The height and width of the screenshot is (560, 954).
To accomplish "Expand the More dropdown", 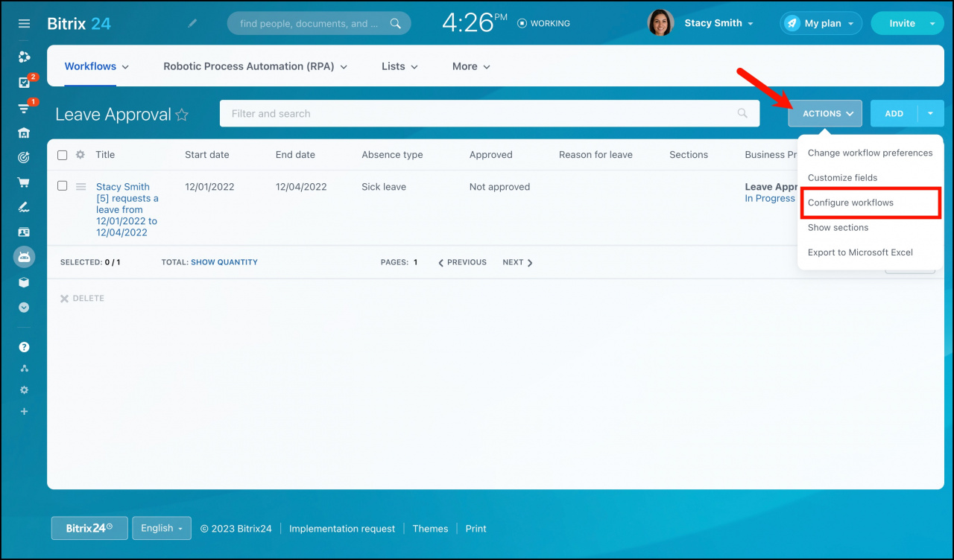I will point(486,67).
